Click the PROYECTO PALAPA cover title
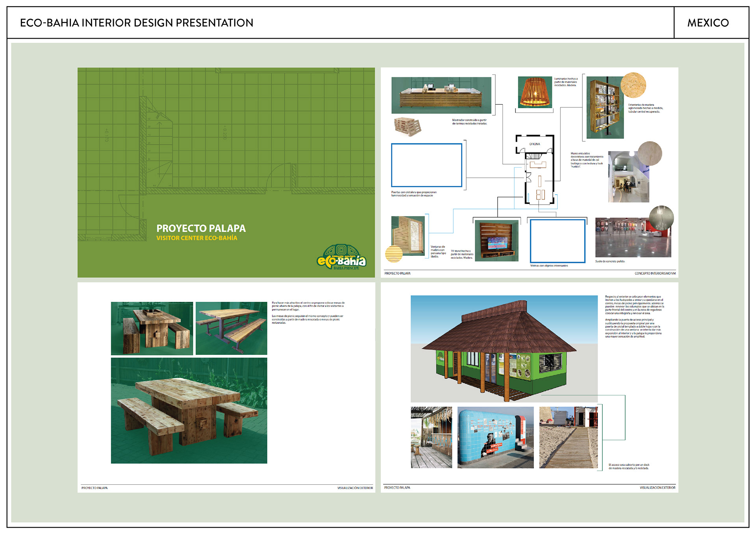 click(x=201, y=228)
